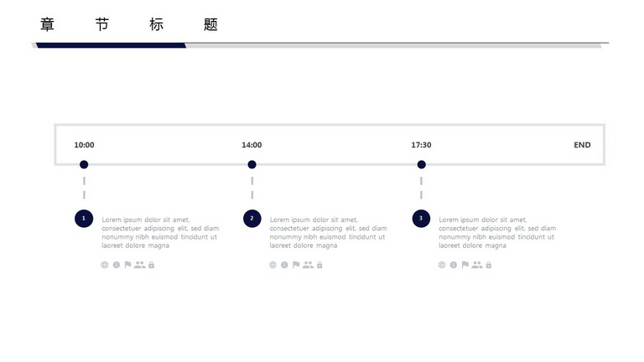Viewport: 644px width, 362px height.
Task: Click the globe icon under item 3
Action: (442, 265)
